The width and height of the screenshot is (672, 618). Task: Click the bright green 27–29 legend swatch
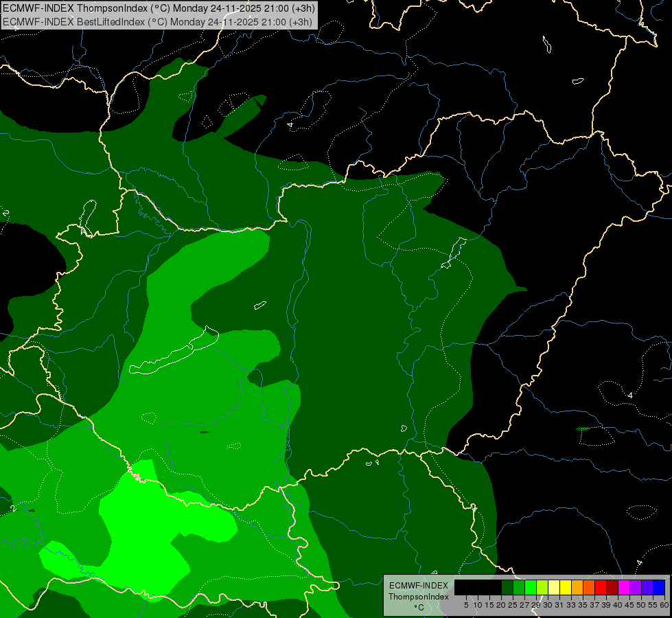coord(531,587)
